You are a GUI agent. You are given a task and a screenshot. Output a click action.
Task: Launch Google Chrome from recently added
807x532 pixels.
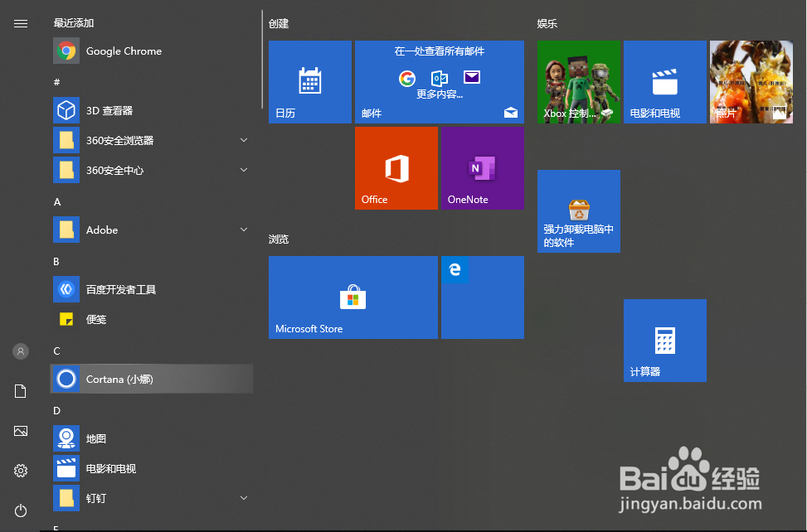coord(152,51)
